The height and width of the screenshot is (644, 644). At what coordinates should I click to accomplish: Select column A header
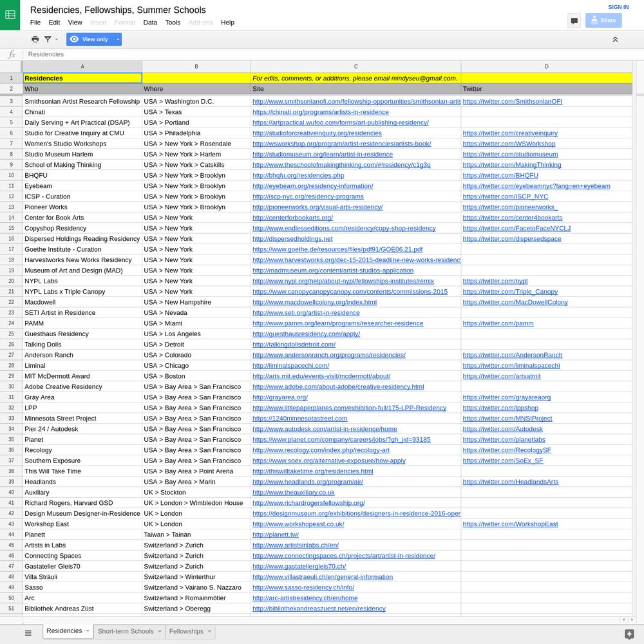[x=82, y=66]
